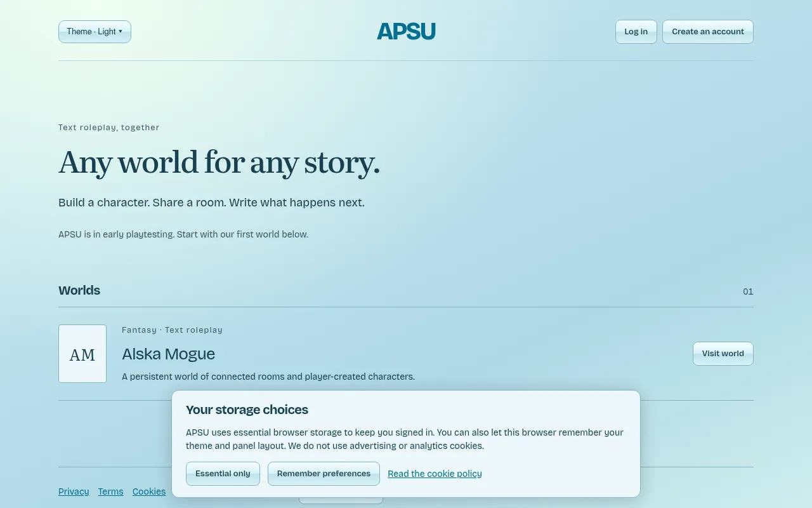
Task: Choose Essential only storage option
Action: (223, 474)
